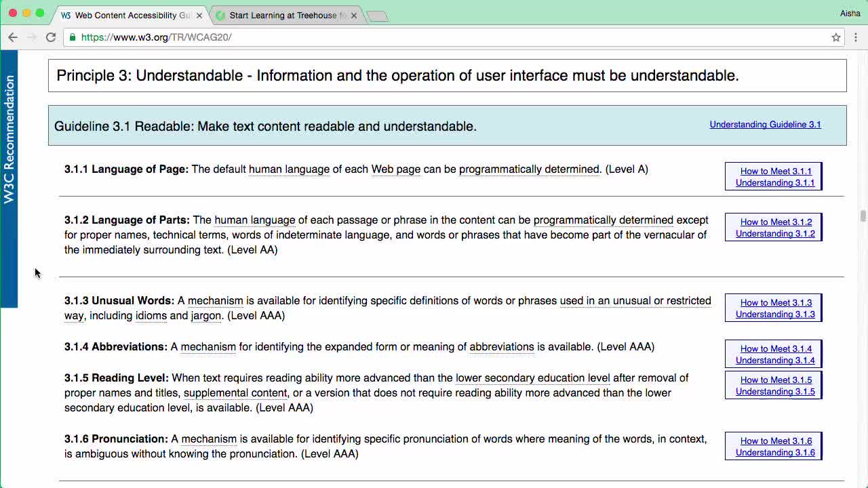Click the 'supplemental content' definition link
This screenshot has height=488, width=868.
(x=235, y=393)
